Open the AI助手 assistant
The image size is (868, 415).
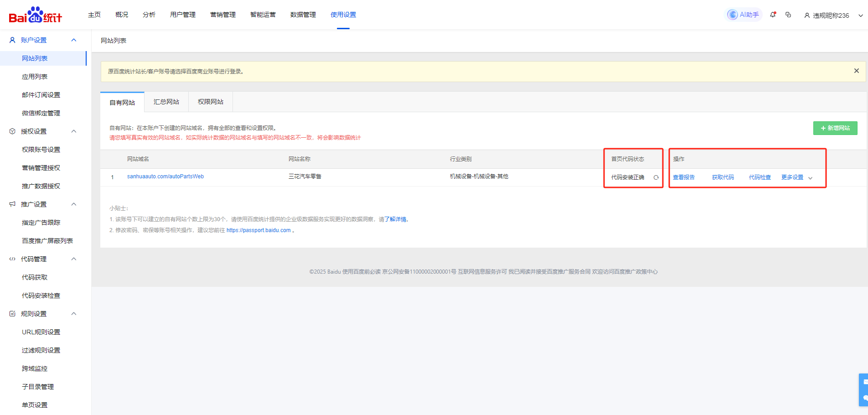744,15
